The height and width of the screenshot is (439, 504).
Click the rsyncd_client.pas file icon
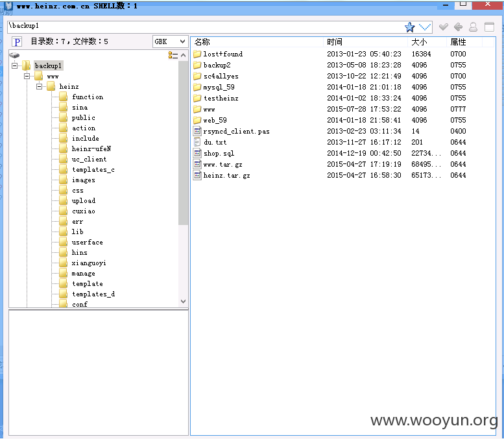coord(197,131)
